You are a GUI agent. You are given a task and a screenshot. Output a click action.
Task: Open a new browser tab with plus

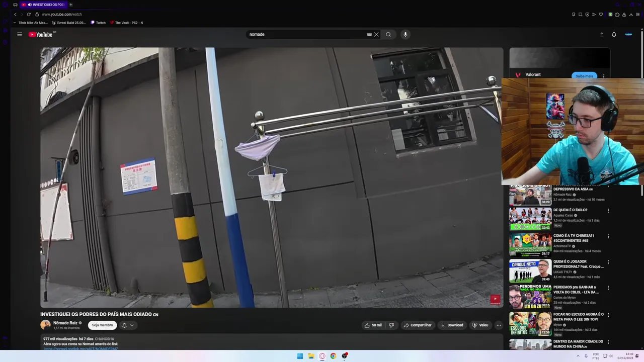[x=70, y=5]
